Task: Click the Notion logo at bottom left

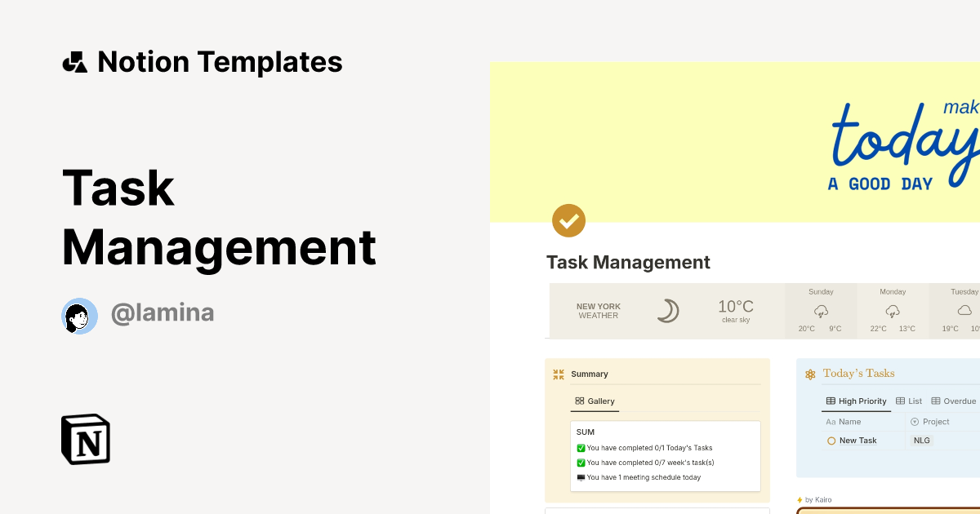Action: (85, 439)
